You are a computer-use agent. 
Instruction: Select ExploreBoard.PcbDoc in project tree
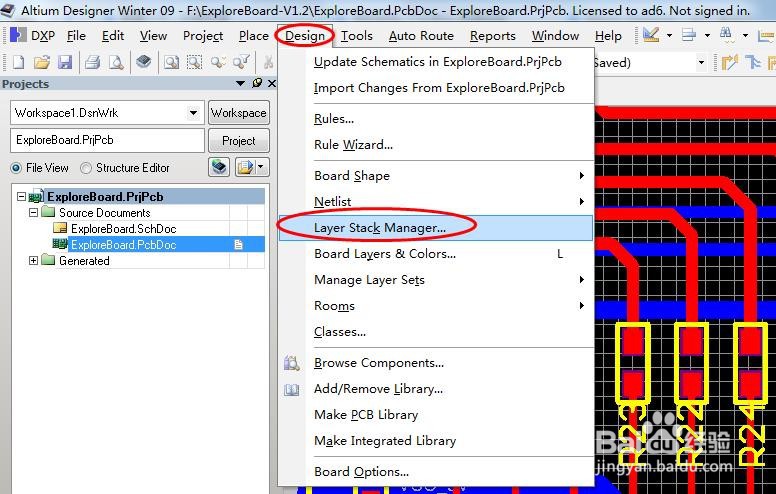point(123,245)
